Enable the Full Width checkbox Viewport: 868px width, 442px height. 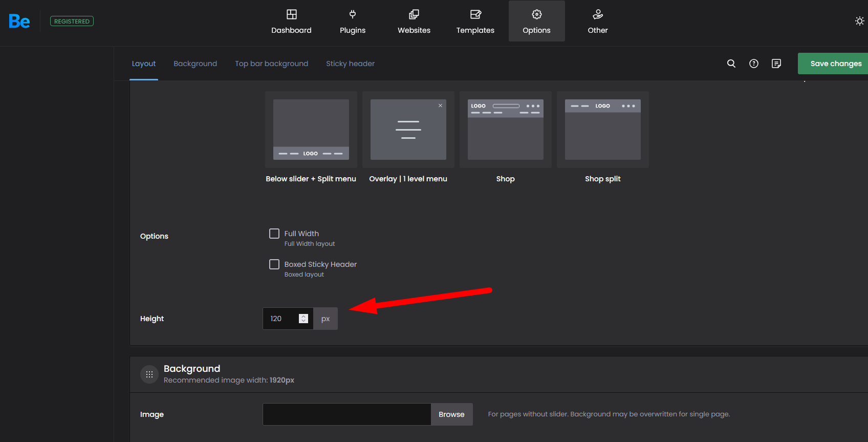pyautogui.click(x=274, y=234)
